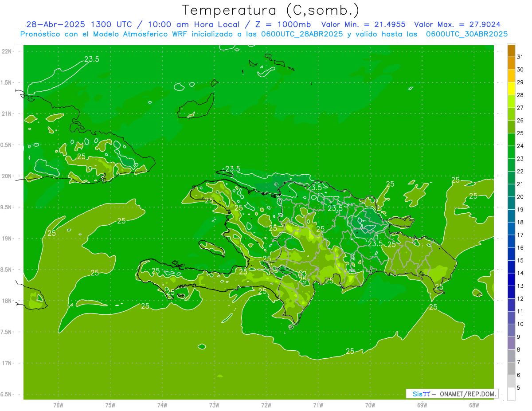This screenshot has width=532, height=411.
Task: Click the "1.5N" latitude axis label
Action: [7, 82]
